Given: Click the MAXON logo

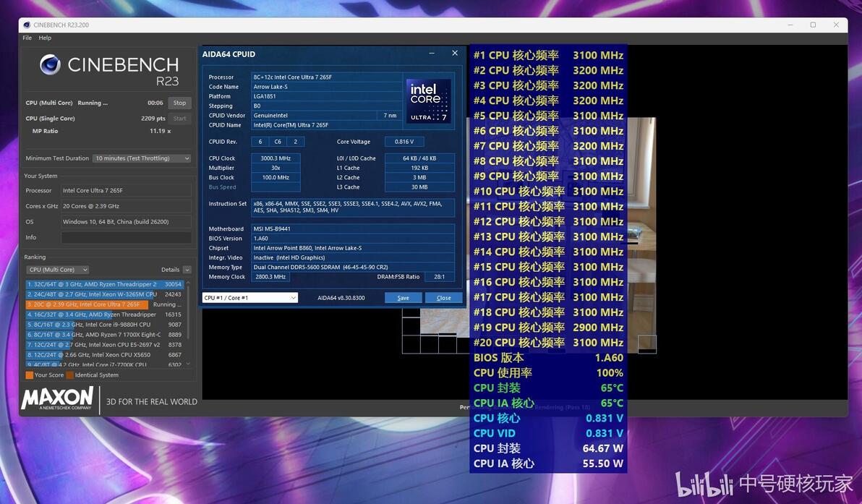Looking at the screenshot, I should [57, 398].
